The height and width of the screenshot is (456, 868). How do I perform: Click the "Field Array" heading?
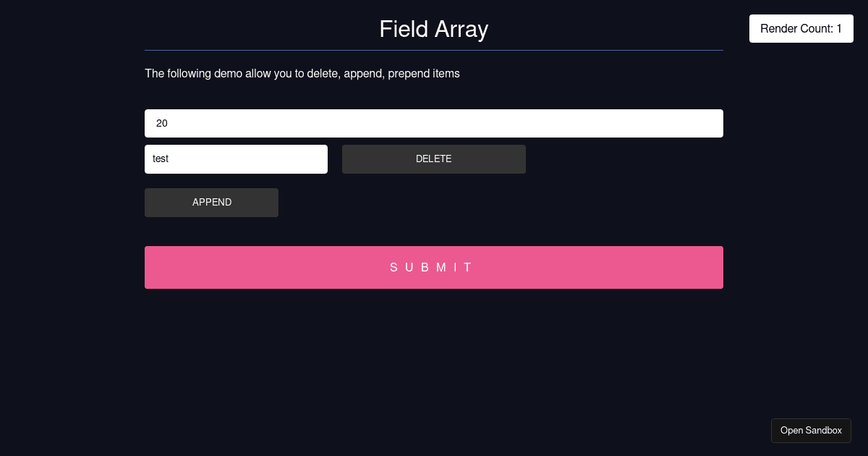click(x=434, y=29)
